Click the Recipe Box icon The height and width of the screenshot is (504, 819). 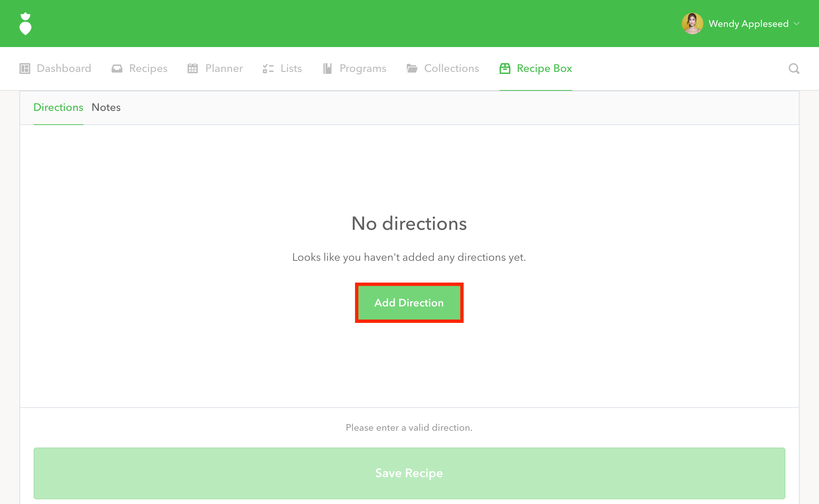tap(505, 69)
